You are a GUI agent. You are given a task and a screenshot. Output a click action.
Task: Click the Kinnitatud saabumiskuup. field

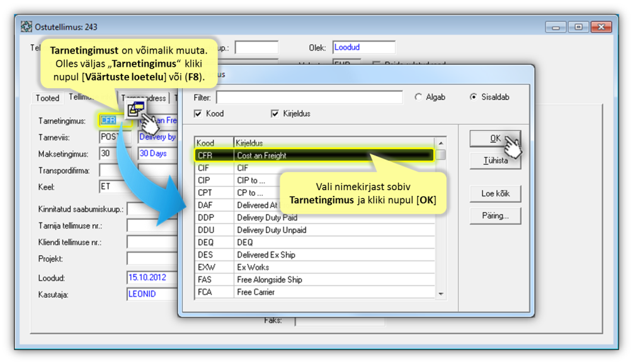(152, 210)
